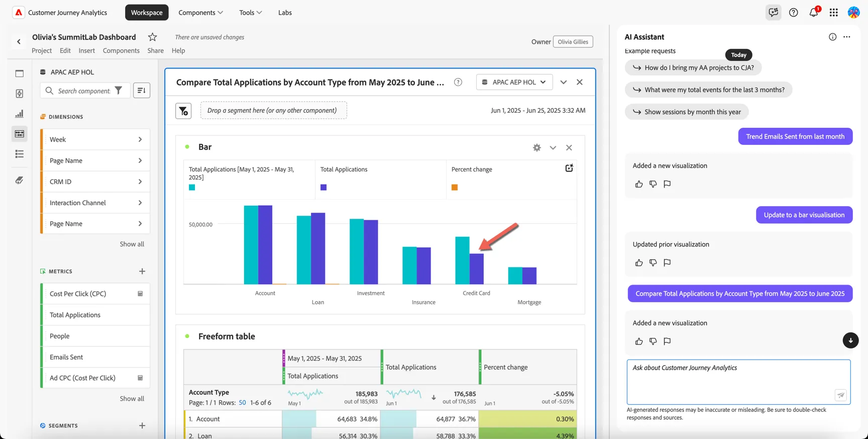Add a new segment with the plus icon
The height and width of the screenshot is (439, 868).
[142, 426]
